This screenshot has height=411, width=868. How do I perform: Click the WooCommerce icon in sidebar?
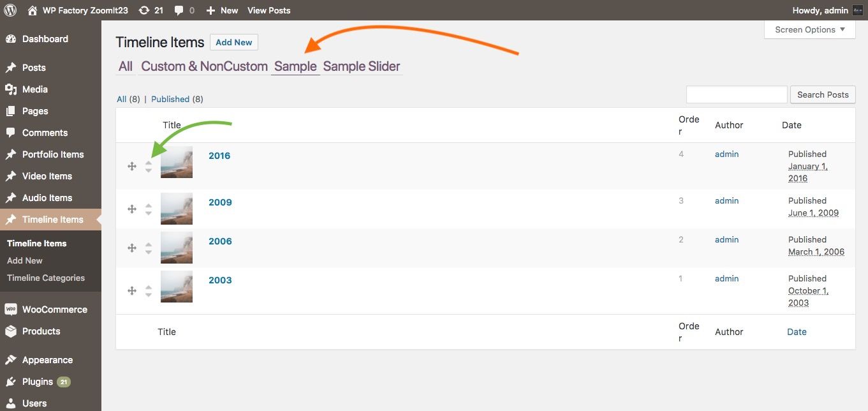(x=11, y=310)
